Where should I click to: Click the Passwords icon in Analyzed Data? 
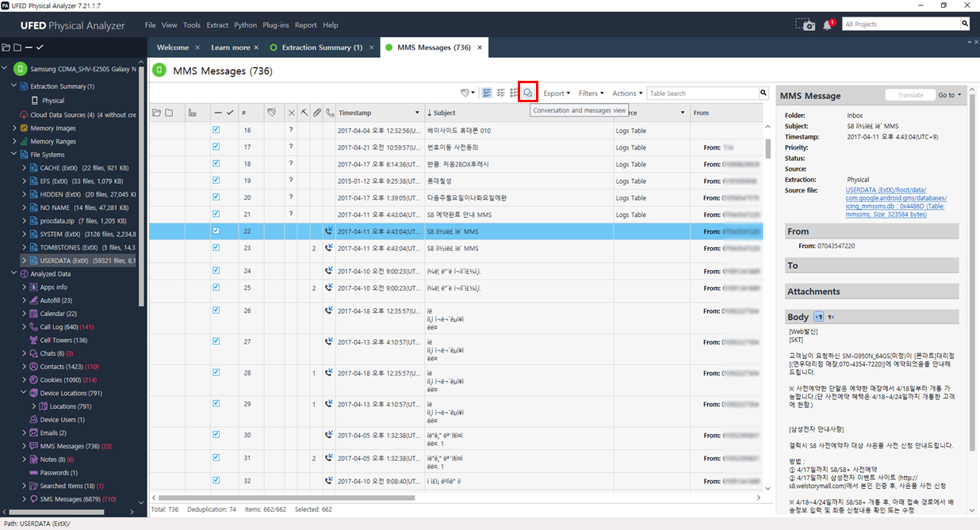(34, 473)
